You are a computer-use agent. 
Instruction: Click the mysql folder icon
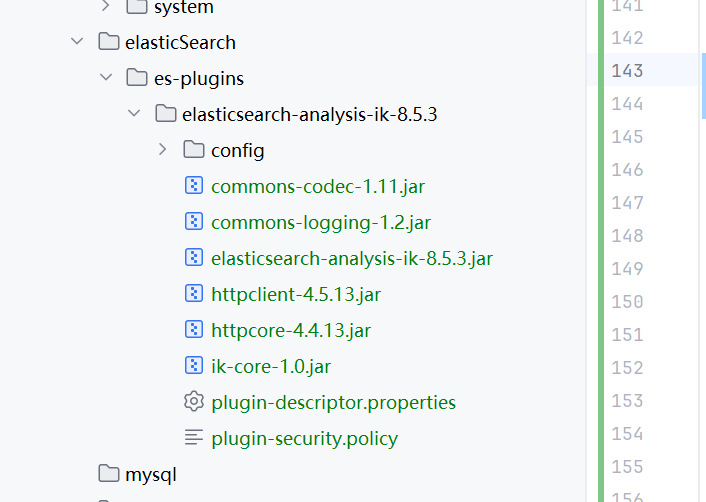109,474
